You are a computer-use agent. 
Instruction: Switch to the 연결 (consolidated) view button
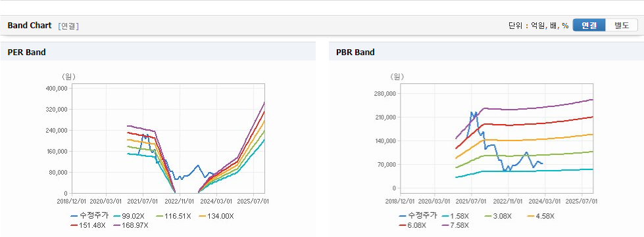tap(589, 26)
